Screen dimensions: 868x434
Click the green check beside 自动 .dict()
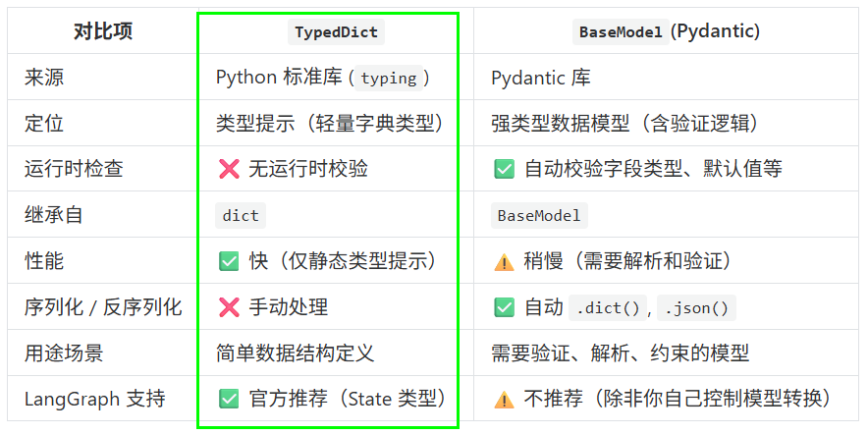504,307
